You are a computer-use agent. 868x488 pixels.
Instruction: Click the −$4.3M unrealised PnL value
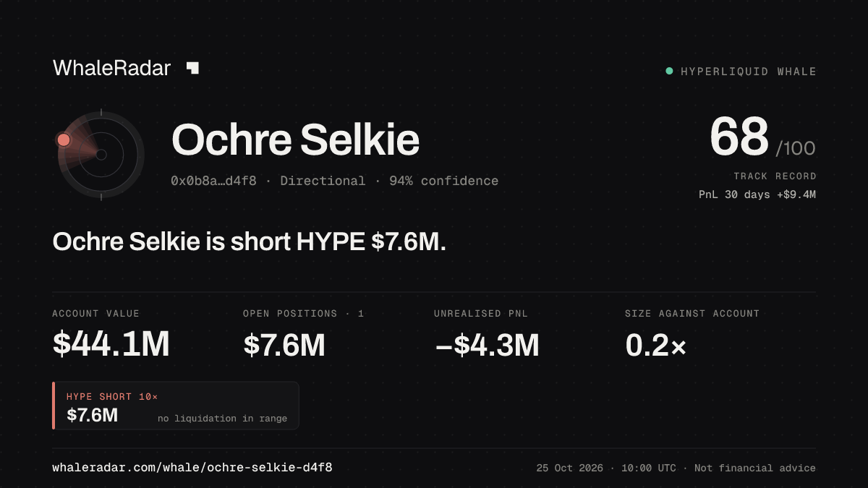(x=487, y=345)
